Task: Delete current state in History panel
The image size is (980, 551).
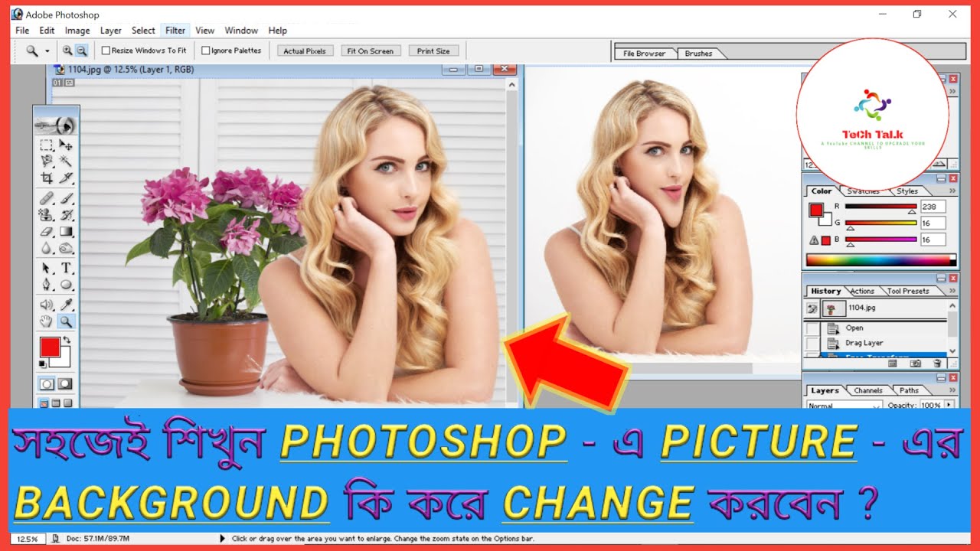Action: (937, 364)
